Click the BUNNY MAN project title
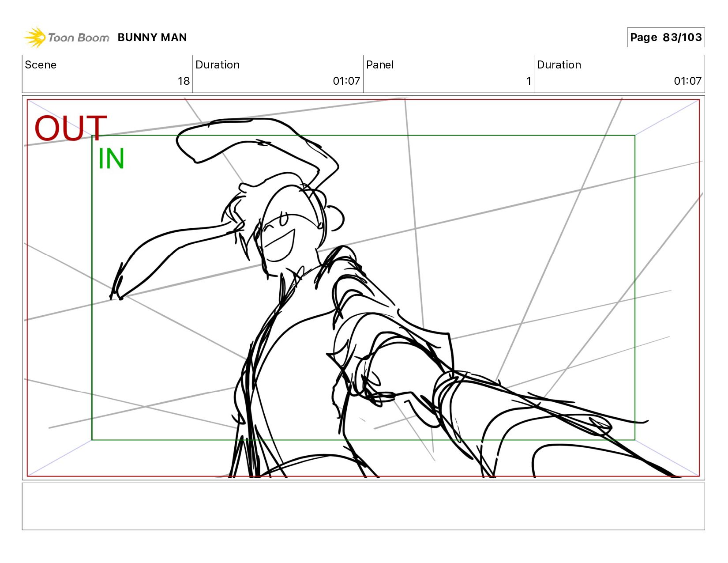This screenshot has width=728, height=563. click(152, 38)
